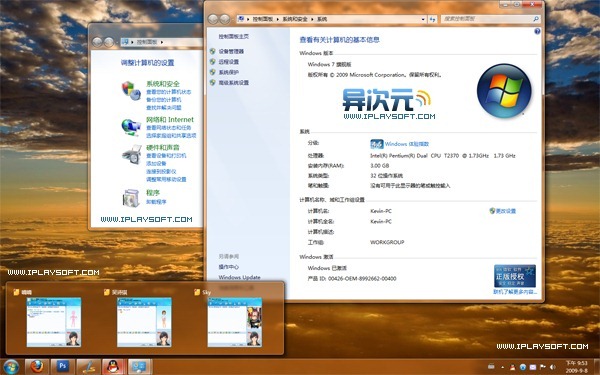Open the Windows Start orb

pos(11,367)
